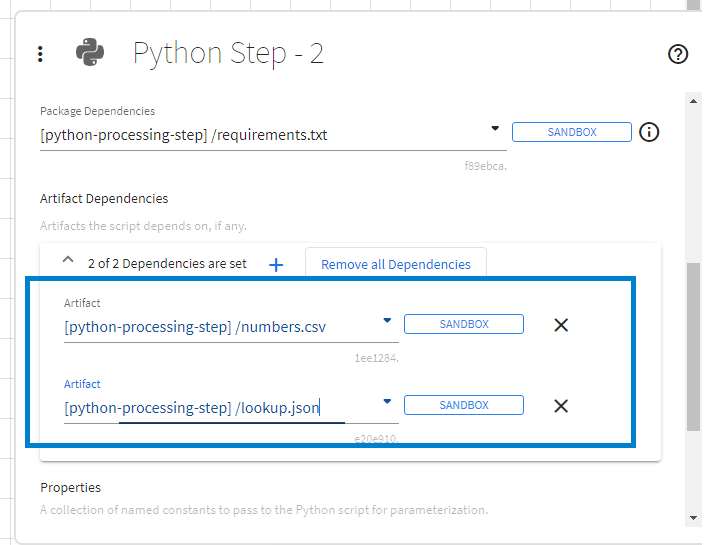Click info icon beside Package Dependencies

click(648, 132)
